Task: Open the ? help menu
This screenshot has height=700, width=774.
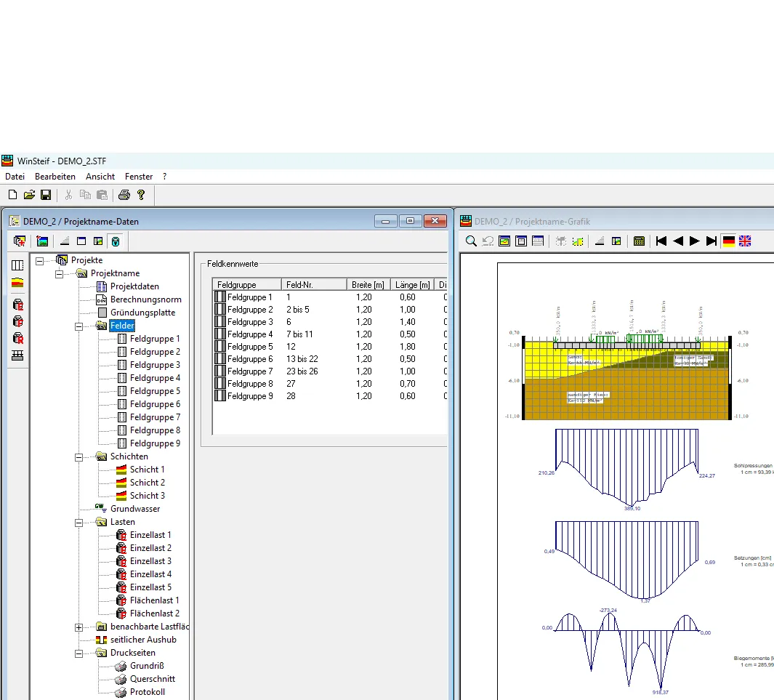Action: (164, 176)
